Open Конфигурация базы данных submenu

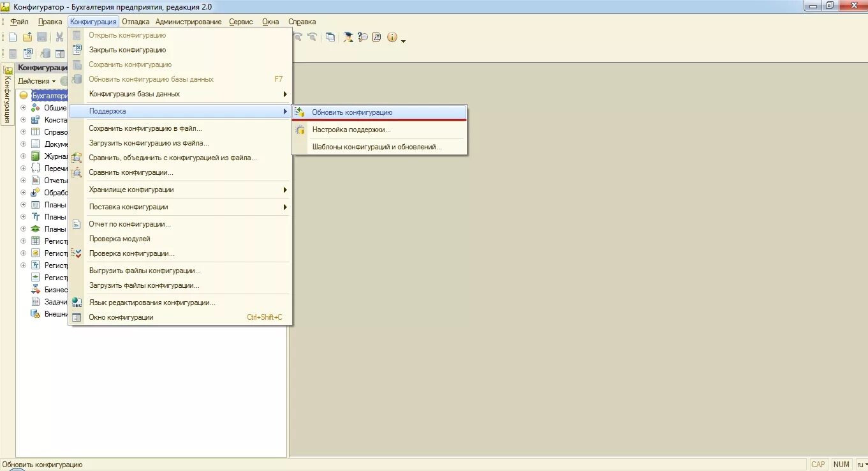click(180, 94)
